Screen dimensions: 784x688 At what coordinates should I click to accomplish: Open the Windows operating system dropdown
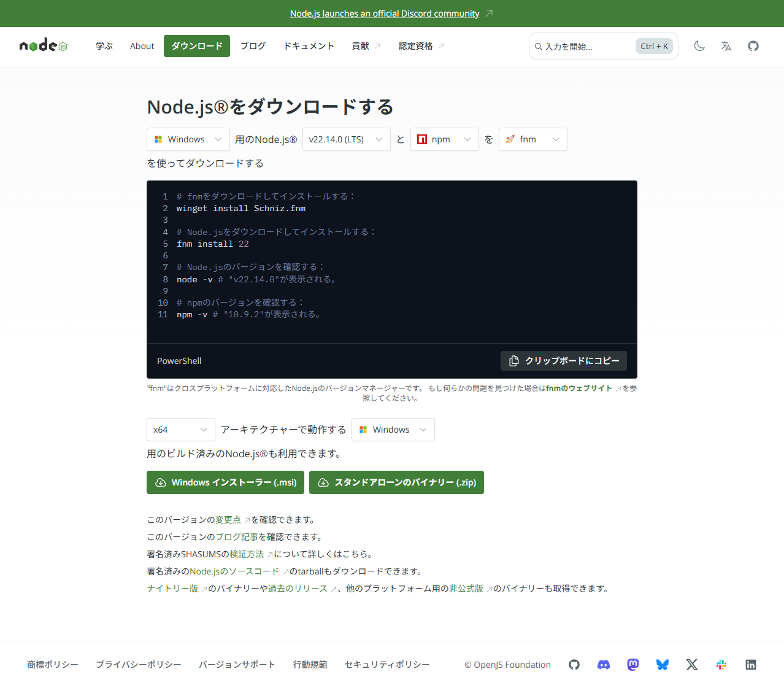click(188, 139)
